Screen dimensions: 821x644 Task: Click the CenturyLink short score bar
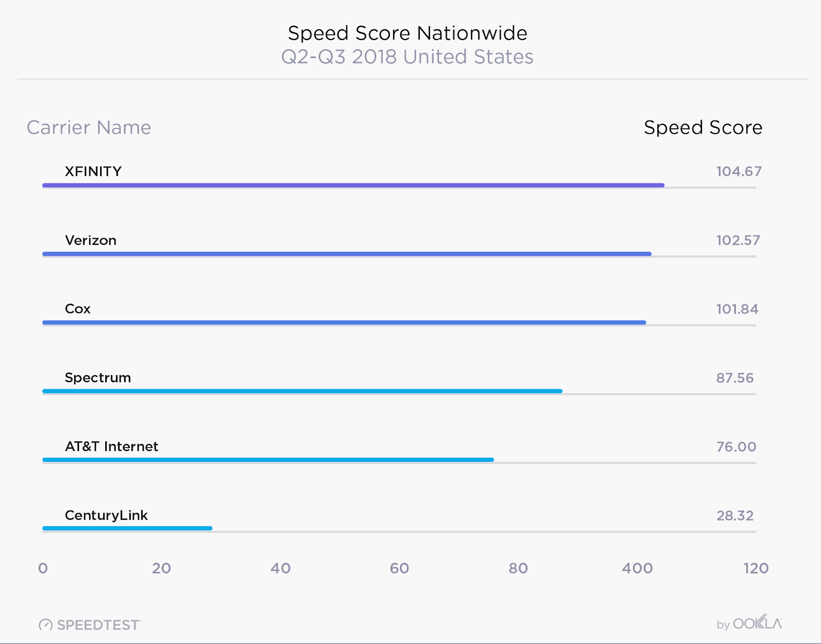(127, 528)
